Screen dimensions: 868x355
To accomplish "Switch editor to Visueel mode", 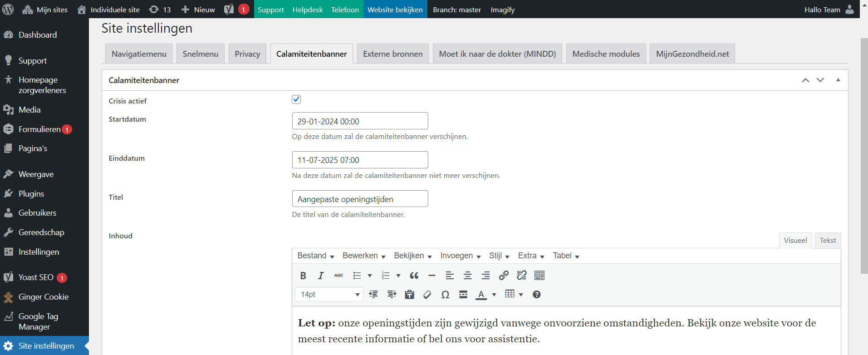I will click(x=795, y=241).
